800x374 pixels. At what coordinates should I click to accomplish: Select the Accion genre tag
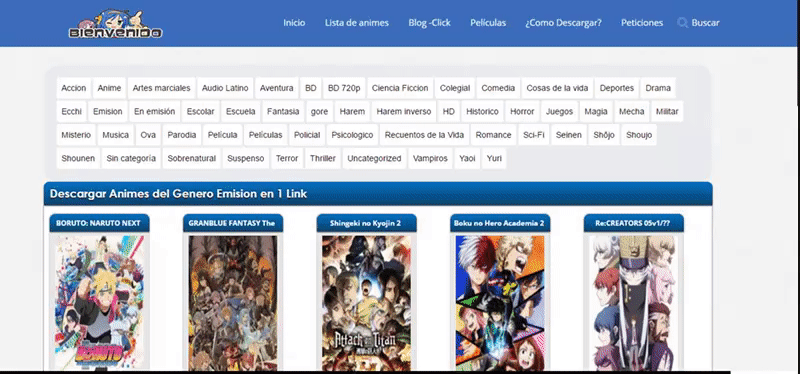pos(73,88)
